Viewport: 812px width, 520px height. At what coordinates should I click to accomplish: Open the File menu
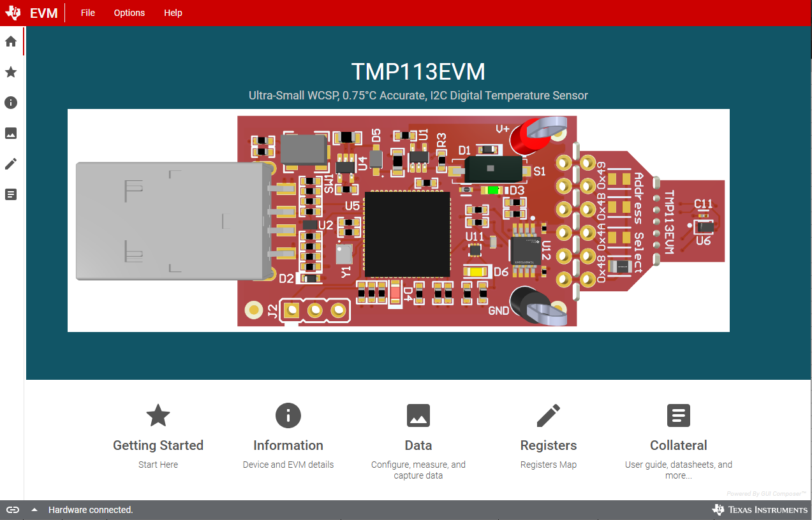tap(87, 12)
